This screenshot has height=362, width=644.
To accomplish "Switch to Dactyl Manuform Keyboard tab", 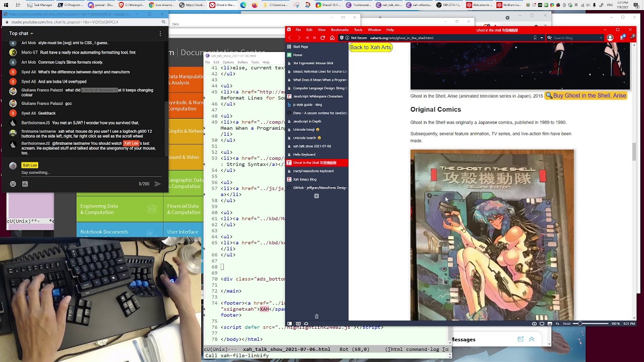I will [316, 171].
